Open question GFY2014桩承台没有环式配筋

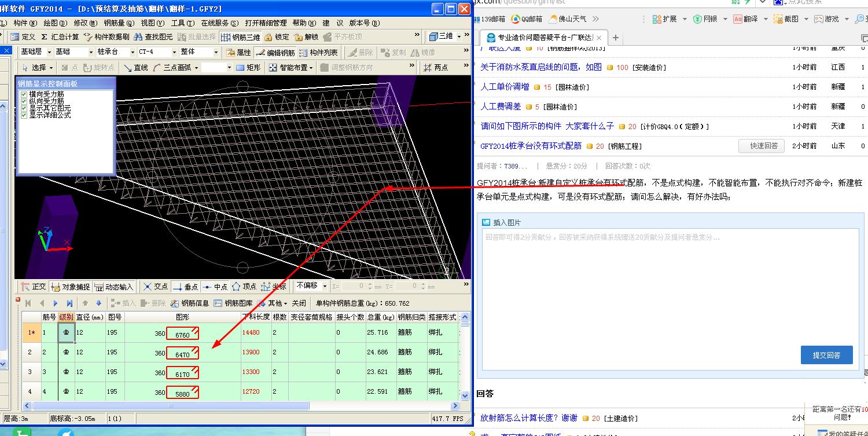(531, 146)
